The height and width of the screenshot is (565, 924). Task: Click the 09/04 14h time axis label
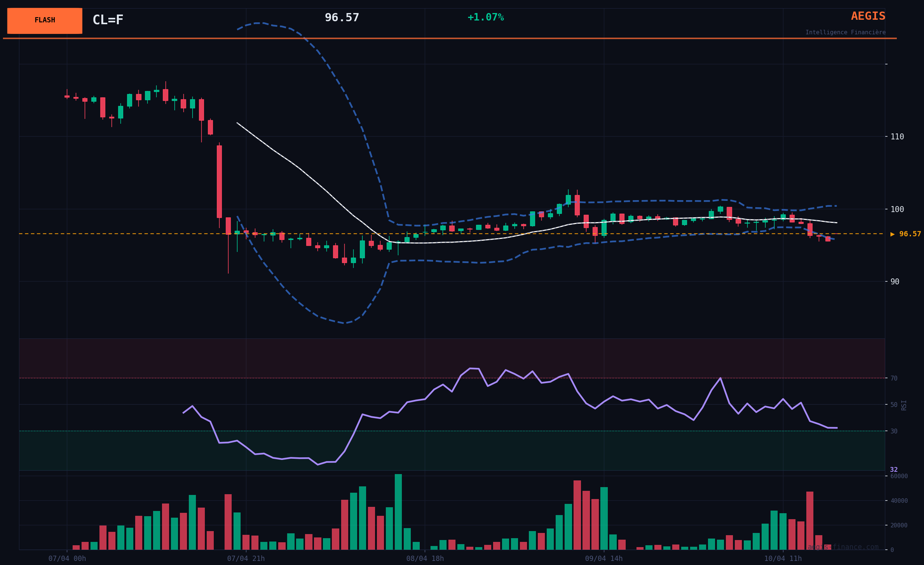click(x=604, y=559)
